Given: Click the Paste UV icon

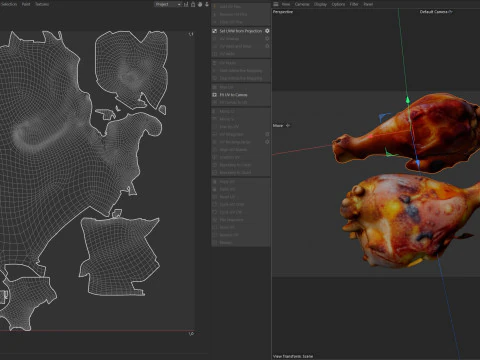Looking at the screenshot, I should pos(215,189).
